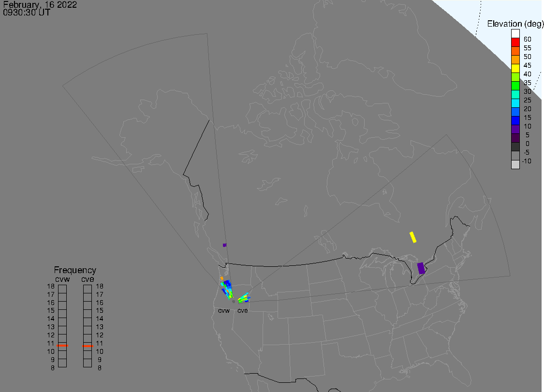Click the cvw frequency red marker line
The height and width of the screenshot is (392, 544).
tap(62, 346)
